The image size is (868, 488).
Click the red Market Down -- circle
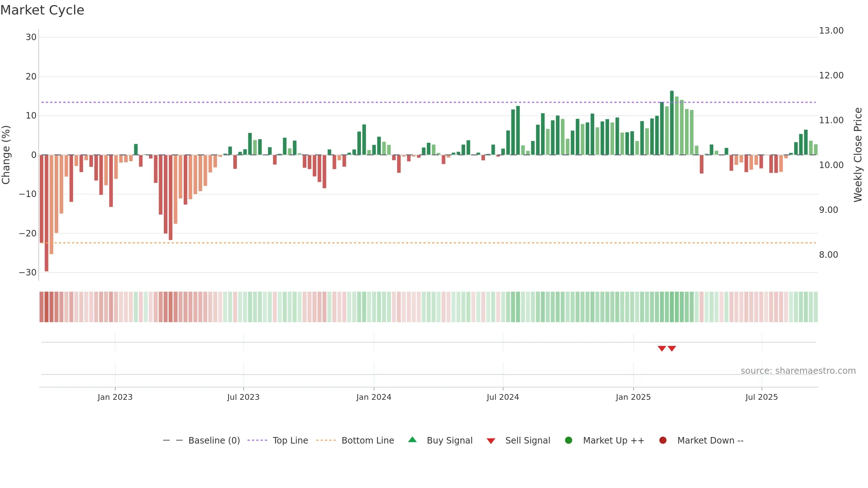click(663, 440)
